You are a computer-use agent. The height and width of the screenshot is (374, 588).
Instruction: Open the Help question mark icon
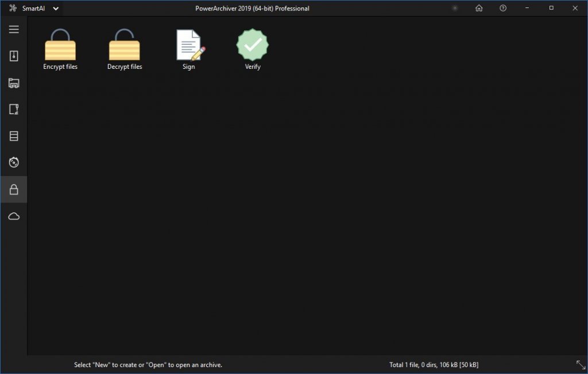coord(503,8)
